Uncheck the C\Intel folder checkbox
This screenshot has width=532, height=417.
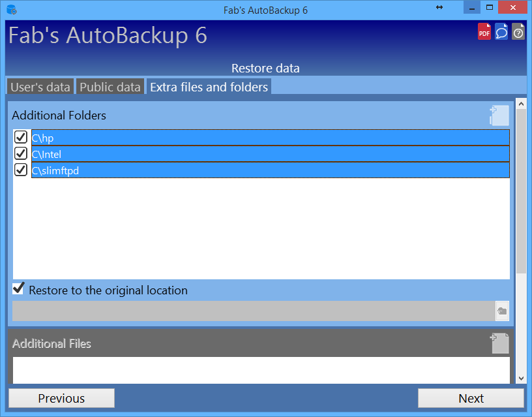click(21, 153)
